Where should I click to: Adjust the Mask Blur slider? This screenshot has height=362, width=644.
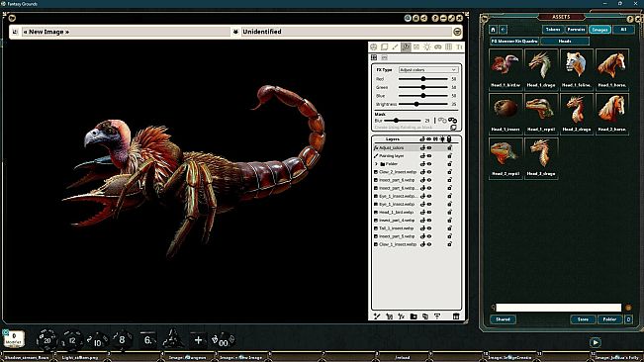click(x=403, y=121)
